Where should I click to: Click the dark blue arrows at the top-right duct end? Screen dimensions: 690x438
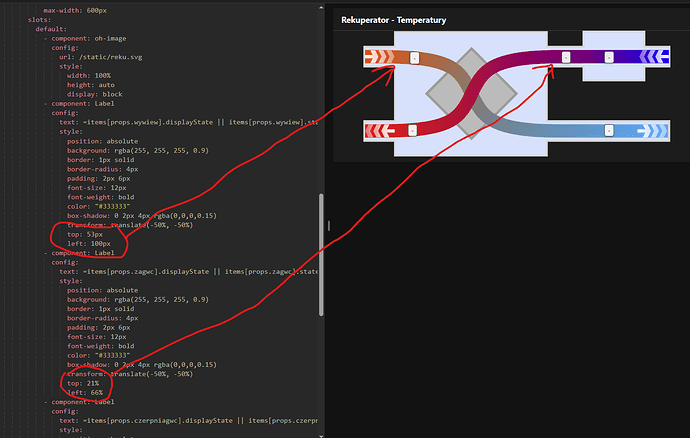pos(655,56)
